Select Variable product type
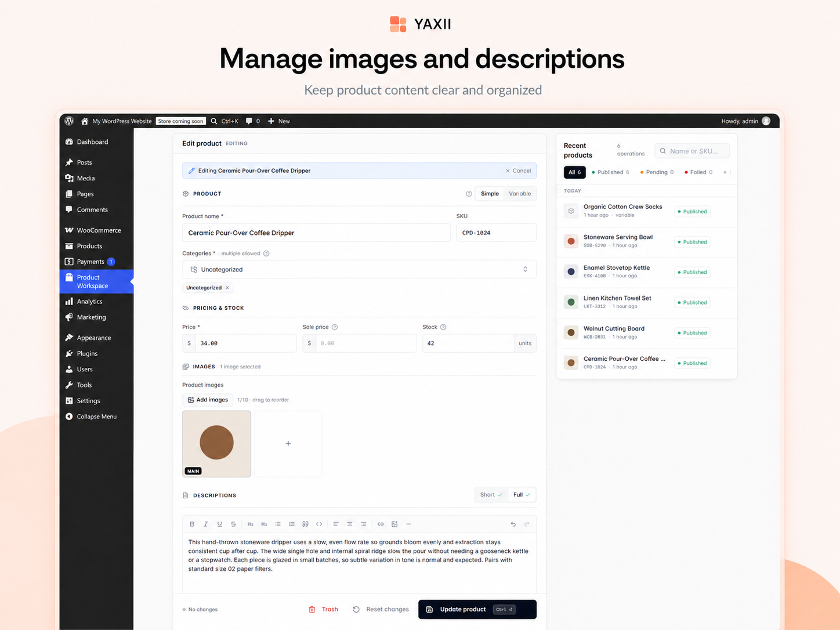 520,194
